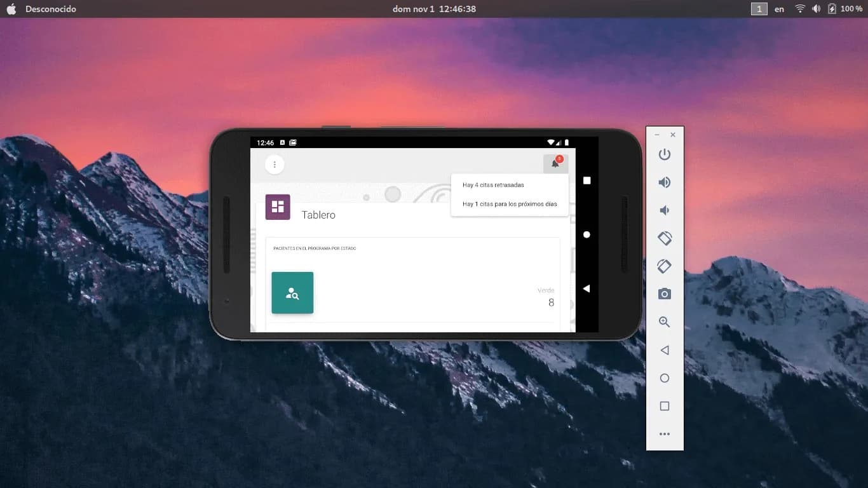The height and width of the screenshot is (488, 868).
Task: Minimize the emulator toolbar window
Action: (657, 135)
